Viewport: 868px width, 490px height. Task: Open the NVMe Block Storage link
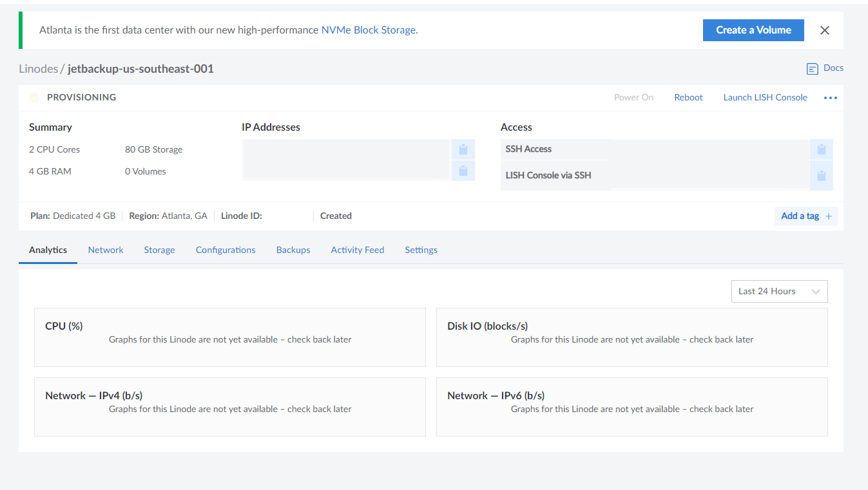point(368,30)
